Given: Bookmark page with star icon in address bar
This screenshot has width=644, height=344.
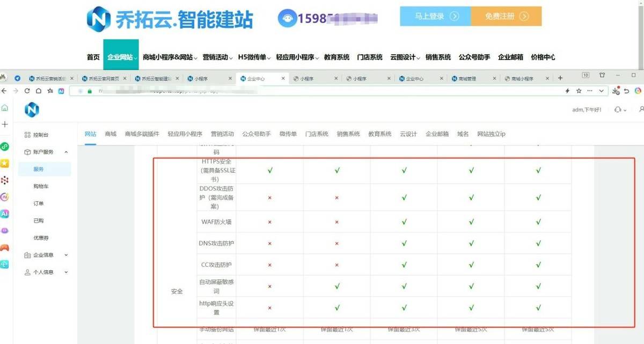Looking at the screenshot, I should [x=579, y=91].
